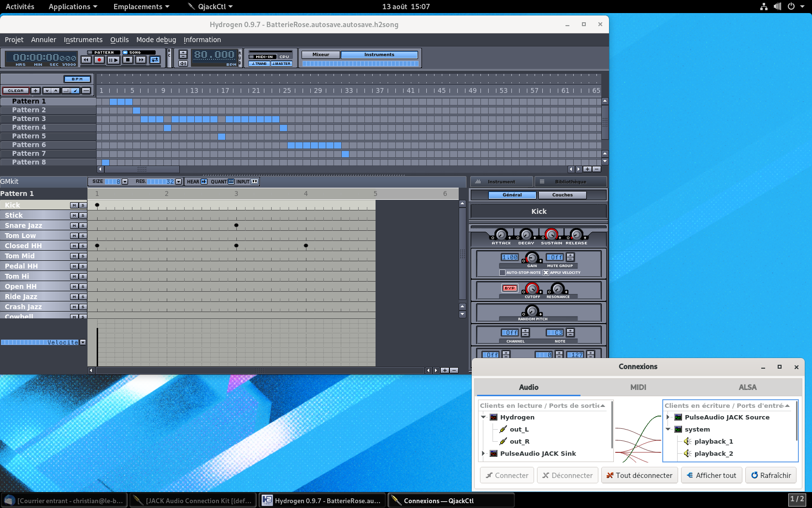Click the Tout déconnecter button

[639, 476]
